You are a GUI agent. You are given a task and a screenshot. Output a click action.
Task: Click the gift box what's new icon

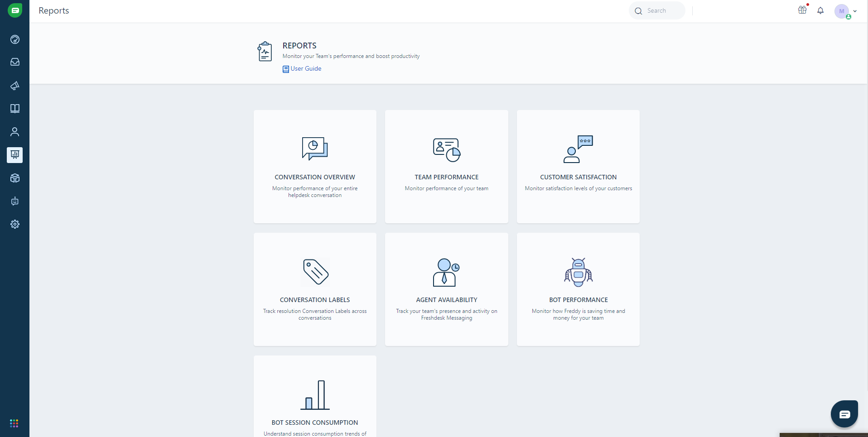tap(802, 10)
